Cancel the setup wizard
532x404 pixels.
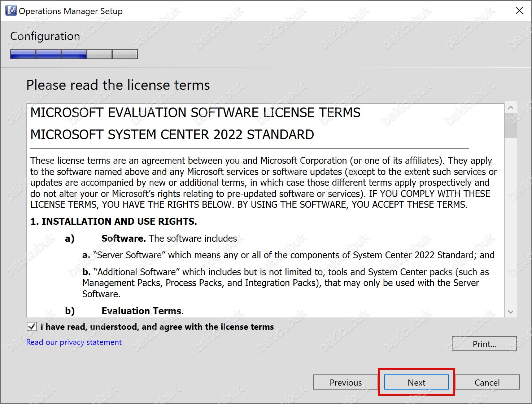coord(487,382)
